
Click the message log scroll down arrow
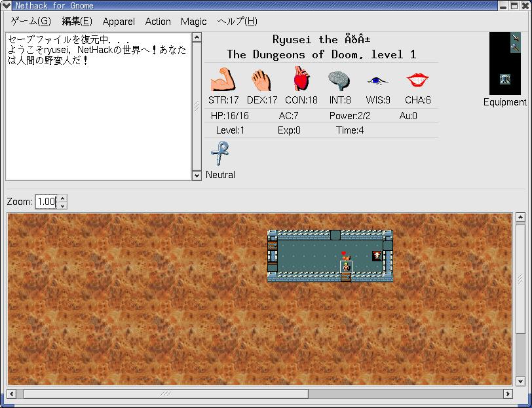click(x=197, y=176)
